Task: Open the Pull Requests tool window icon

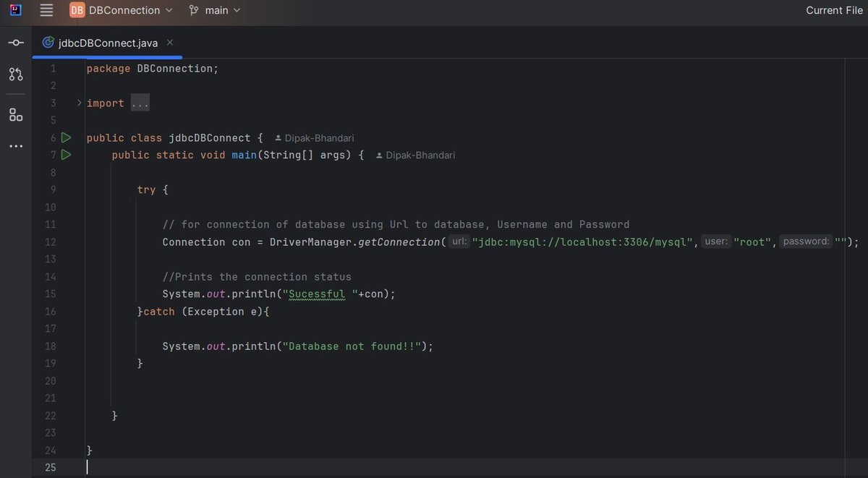Action: (x=16, y=74)
